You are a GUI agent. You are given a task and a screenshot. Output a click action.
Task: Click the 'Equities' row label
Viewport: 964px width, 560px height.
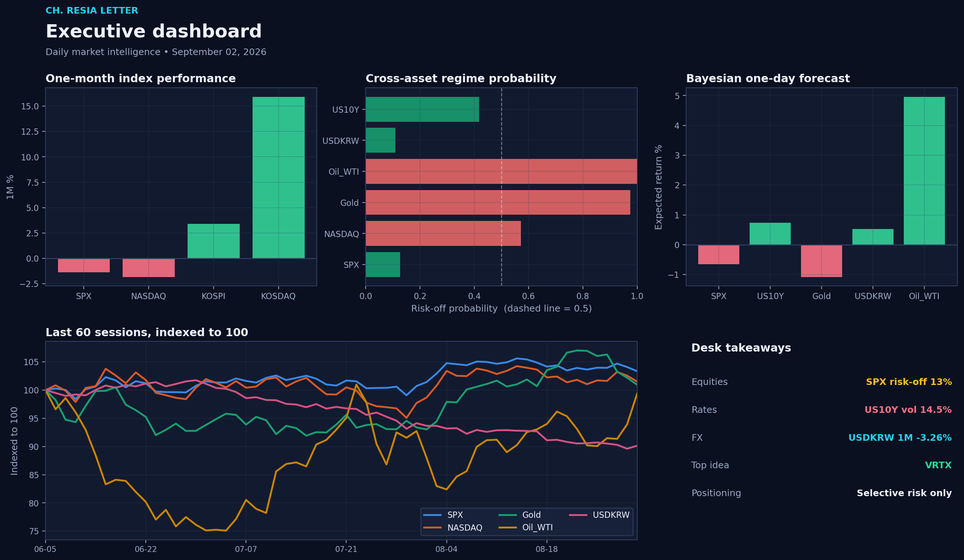pos(709,382)
